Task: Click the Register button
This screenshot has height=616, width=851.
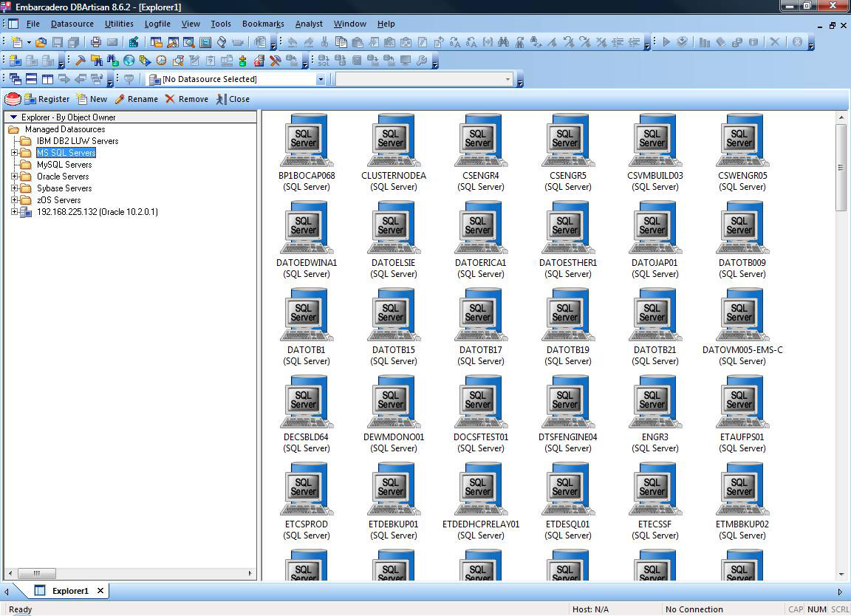Action: 47,99
